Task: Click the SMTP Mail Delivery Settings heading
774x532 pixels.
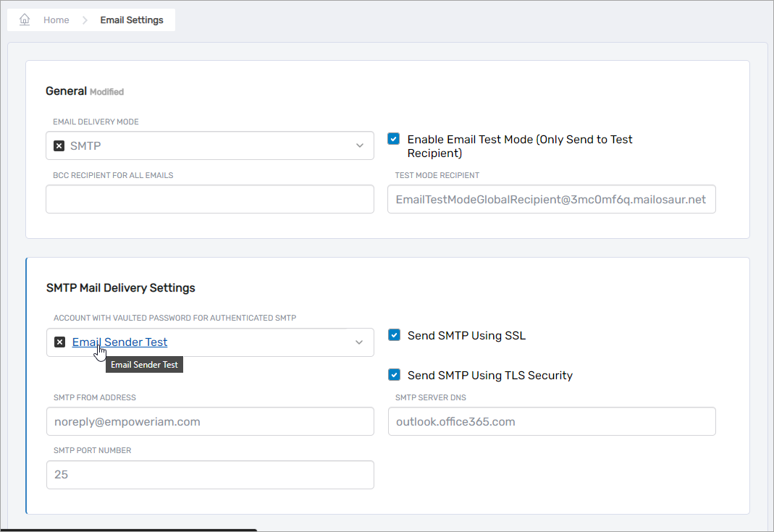Action: 120,288
